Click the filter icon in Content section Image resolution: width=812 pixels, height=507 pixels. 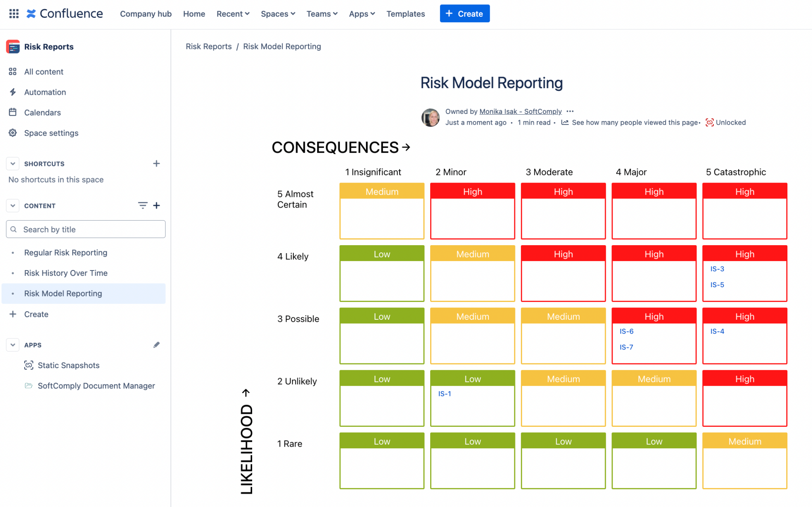pyautogui.click(x=142, y=205)
